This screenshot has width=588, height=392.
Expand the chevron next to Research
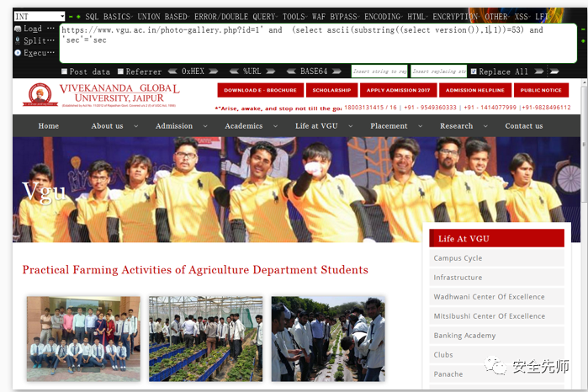(485, 126)
